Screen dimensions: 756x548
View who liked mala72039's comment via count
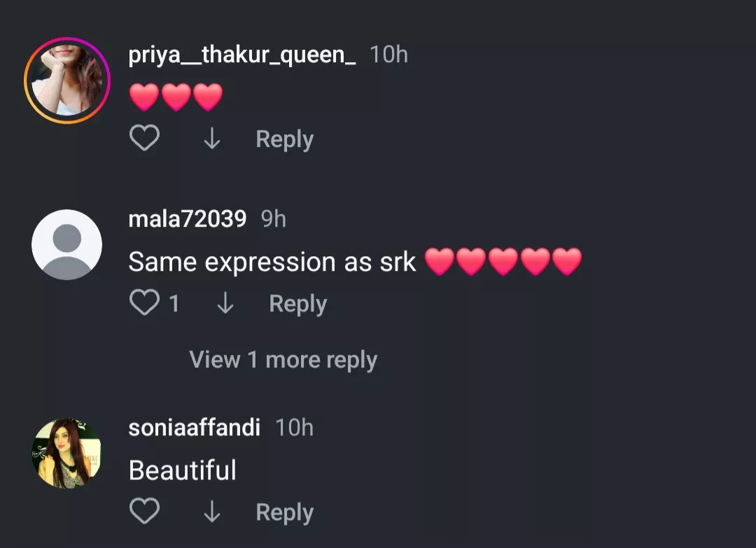[174, 303]
